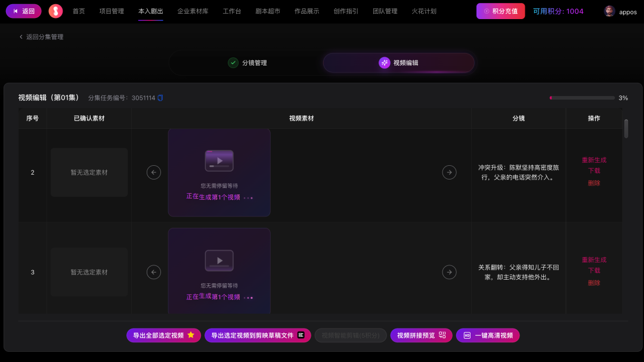Open the appos user avatar
This screenshot has width=644, height=362.
(x=609, y=11)
